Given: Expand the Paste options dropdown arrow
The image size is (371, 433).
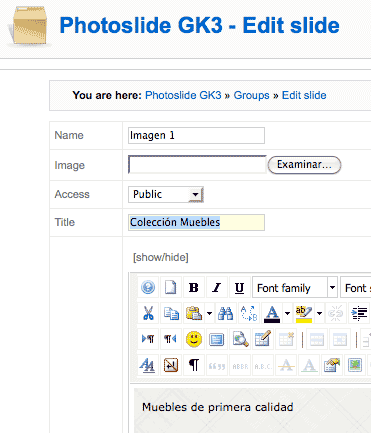Looking at the screenshot, I should (209, 313).
